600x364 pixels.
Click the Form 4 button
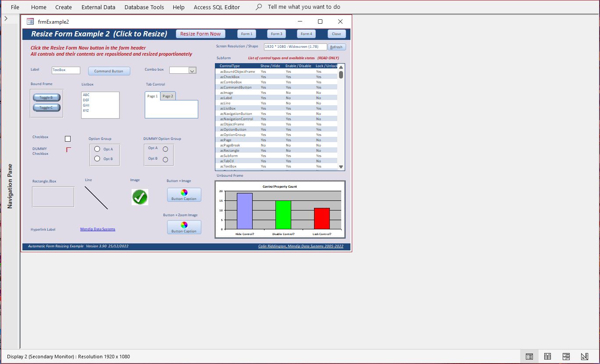[306, 34]
